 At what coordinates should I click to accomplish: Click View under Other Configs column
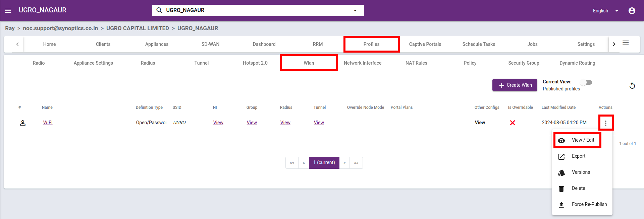[x=480, y=123]
